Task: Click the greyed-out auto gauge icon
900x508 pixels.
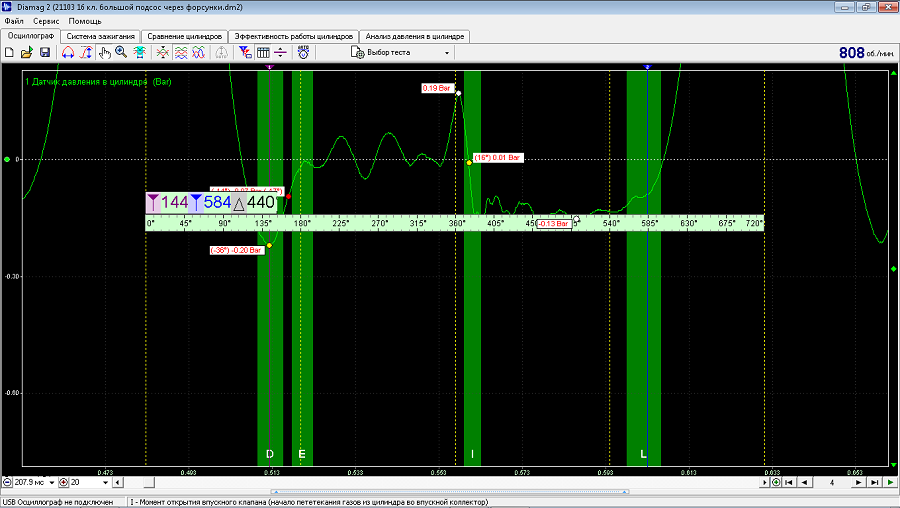Action: tap(222, 52)
